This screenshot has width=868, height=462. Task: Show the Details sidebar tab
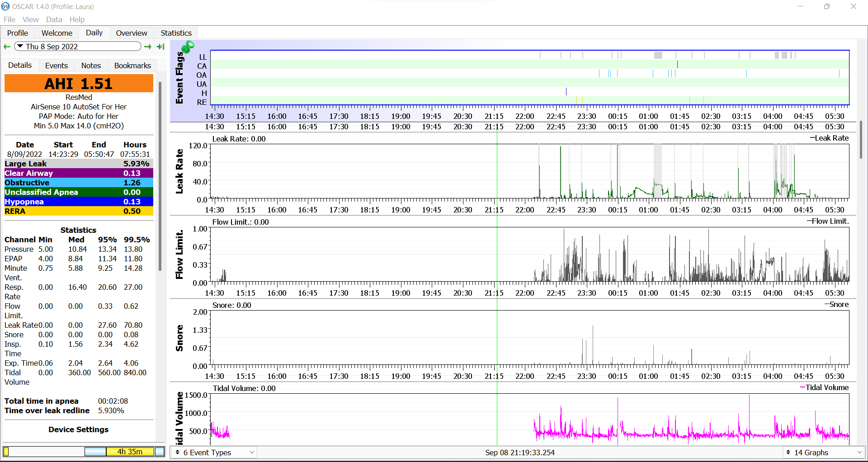coord(20,65)
